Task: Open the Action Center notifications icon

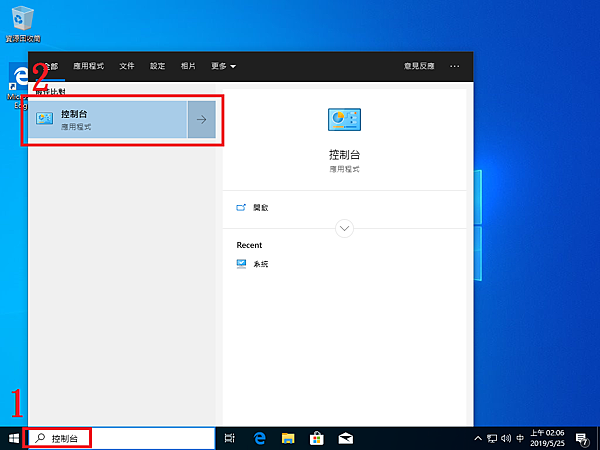Action: click(x=582, y=439)
